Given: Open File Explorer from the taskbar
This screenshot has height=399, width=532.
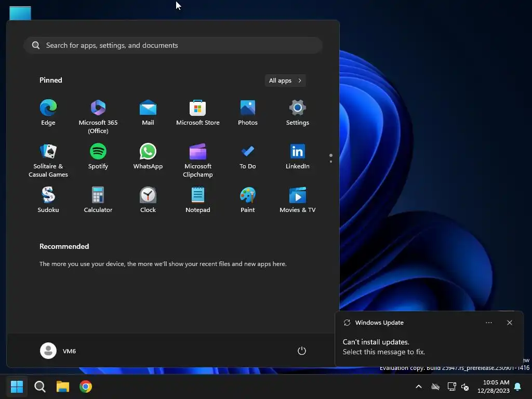Looking at the screenshot, I should (x=63, y=387).
